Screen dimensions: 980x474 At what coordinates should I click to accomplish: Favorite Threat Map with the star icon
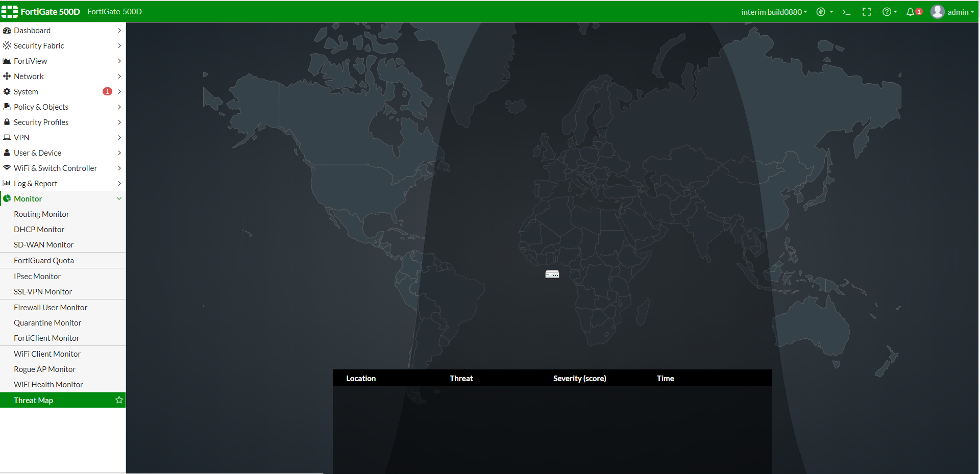coord(119,400)
